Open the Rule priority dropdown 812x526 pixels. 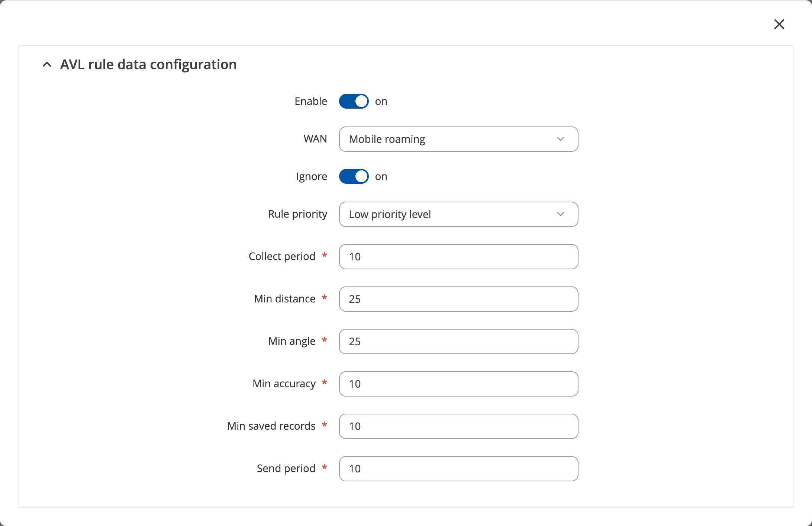tap(458, 214)
